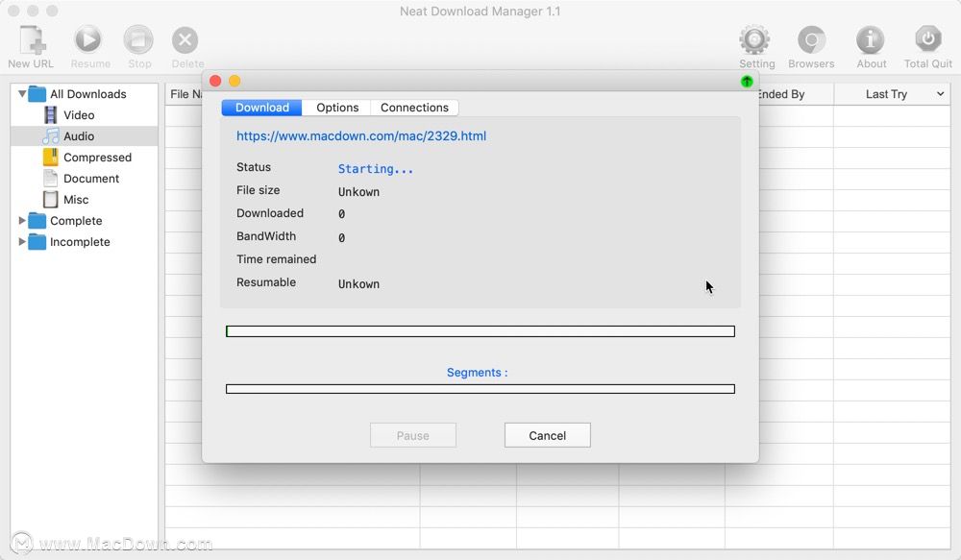Viewport: 961px width, 560px height.
Task: Select the Misc category icon
Action: coord(51,199)
